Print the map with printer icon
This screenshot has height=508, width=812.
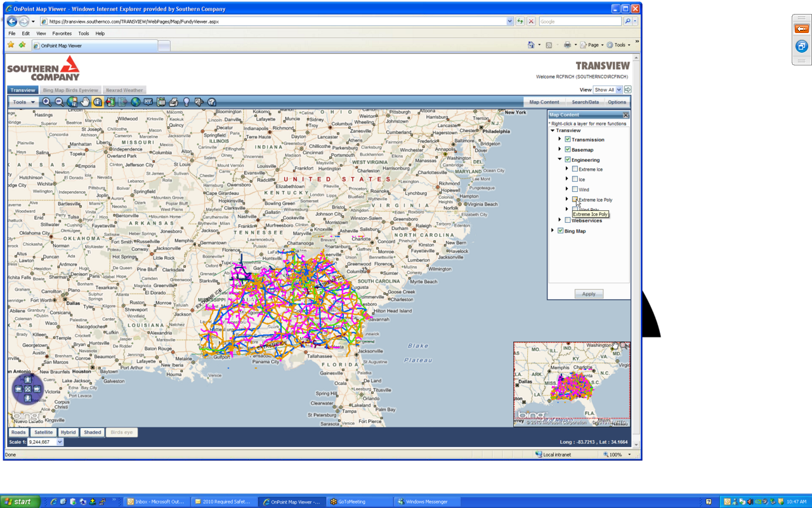click(173, 102)
